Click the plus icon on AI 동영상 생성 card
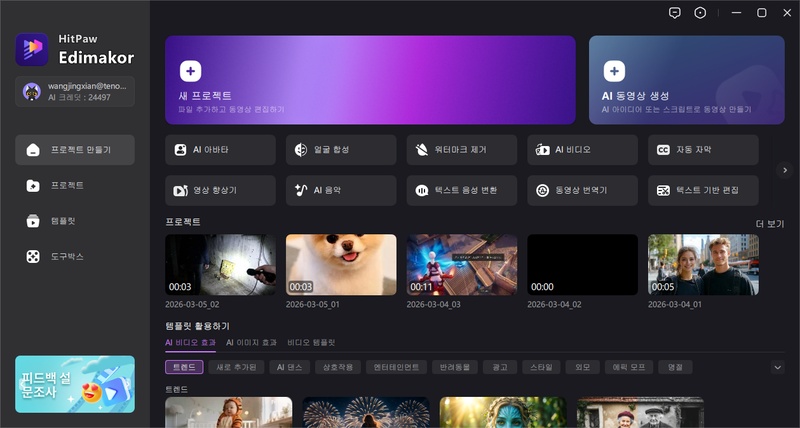The width and height of the screenshot is (800, 428). (x=614, y=71)
